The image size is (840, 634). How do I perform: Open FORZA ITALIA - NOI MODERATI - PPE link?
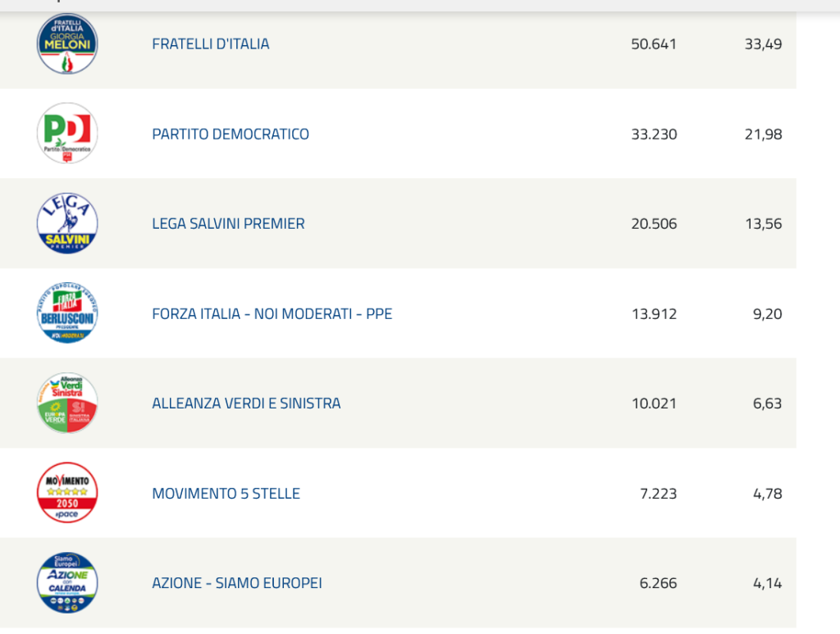[x=272, y=313]
